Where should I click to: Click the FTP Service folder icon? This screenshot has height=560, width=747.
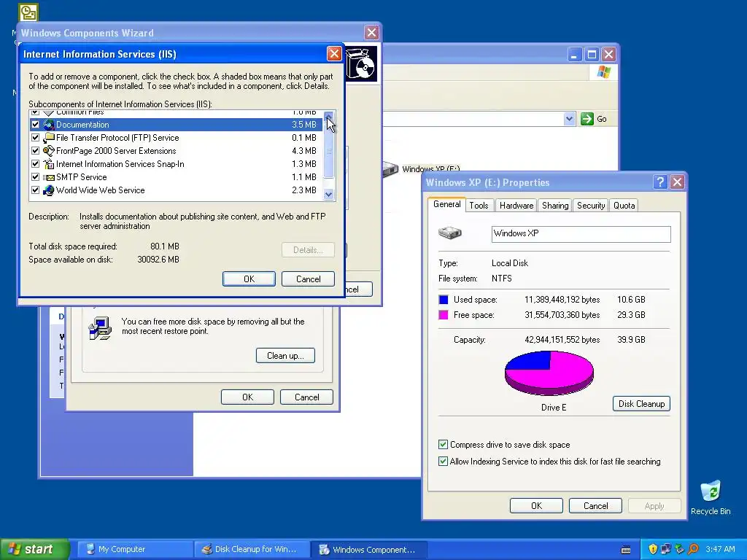tap(49, 138)
